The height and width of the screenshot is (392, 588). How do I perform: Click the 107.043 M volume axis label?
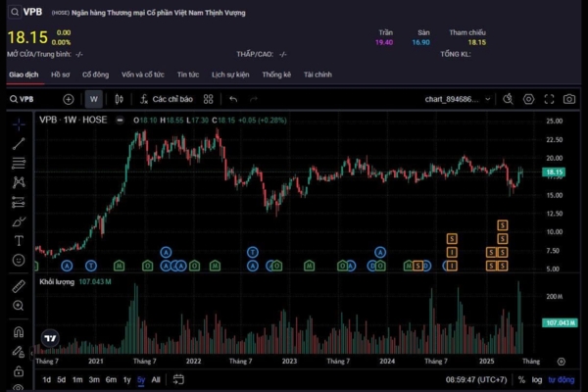coord(561,323)
